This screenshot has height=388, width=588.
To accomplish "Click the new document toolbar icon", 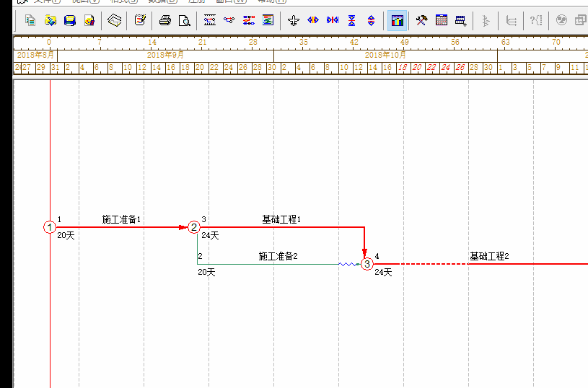I will [30, 20].
